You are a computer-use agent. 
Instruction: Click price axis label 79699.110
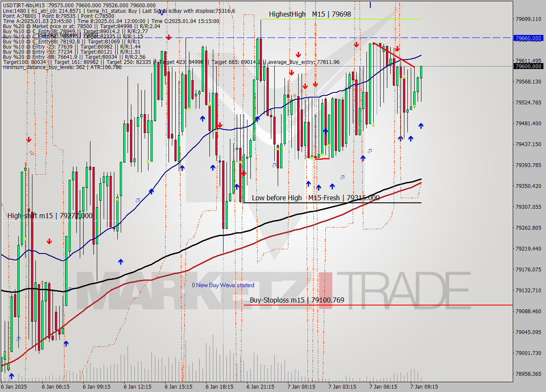529,19
